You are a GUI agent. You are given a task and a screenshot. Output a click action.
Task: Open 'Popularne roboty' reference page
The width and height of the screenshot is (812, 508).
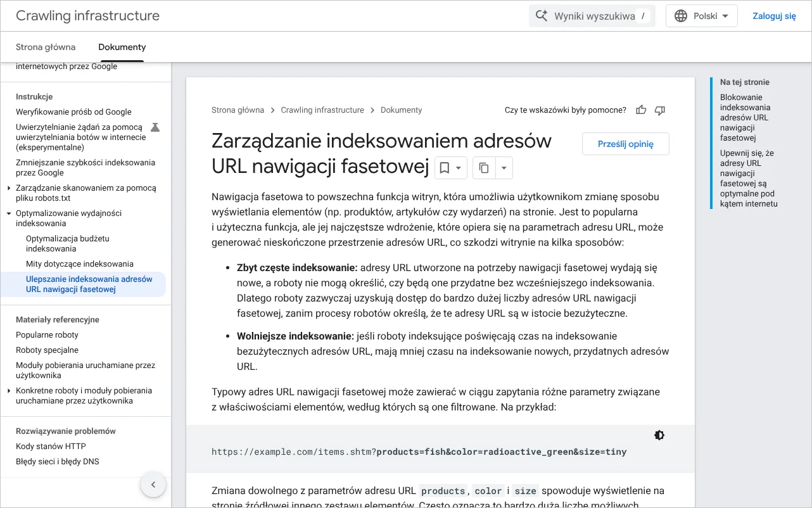[x=47, y=335]
